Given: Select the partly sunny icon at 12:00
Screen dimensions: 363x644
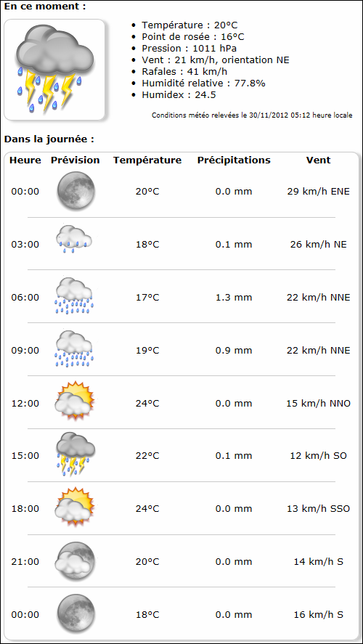Looking at the screenshot, I should [75, 401].
